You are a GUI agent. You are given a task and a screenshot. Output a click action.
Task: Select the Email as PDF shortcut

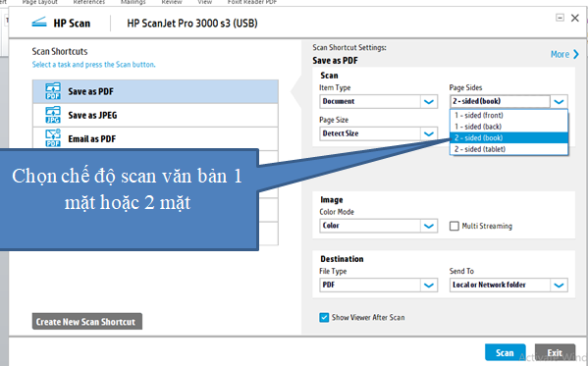(155, 138)
